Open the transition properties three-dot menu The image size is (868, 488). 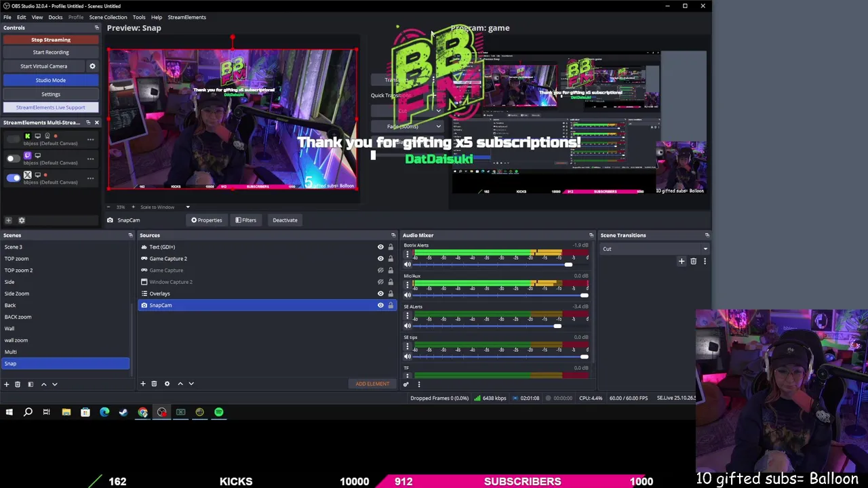pyautogui.click(x=705, y=261)
